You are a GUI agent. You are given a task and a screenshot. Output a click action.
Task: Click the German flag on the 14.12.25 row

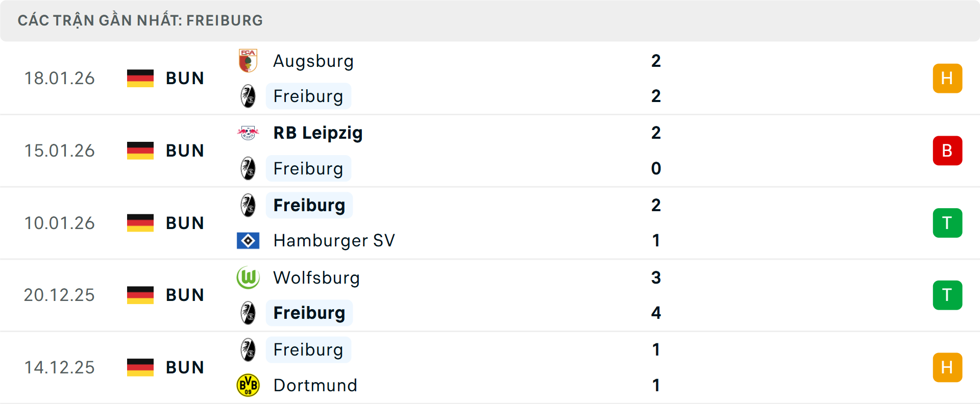tap(140, 367)
